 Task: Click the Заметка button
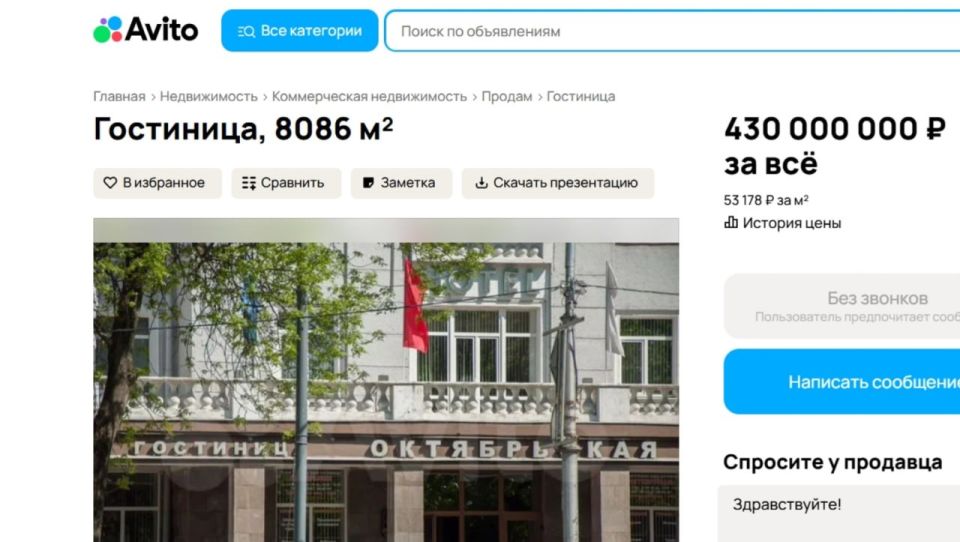(401, 183)
